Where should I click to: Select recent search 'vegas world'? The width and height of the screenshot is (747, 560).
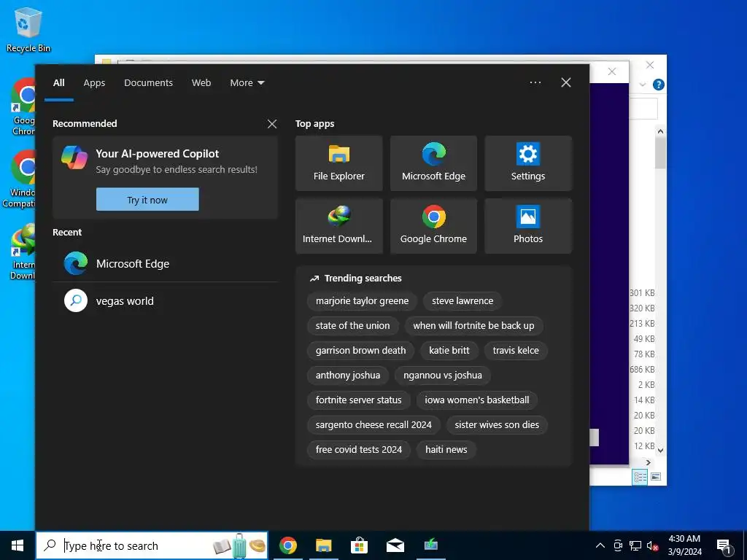[165, 301]
